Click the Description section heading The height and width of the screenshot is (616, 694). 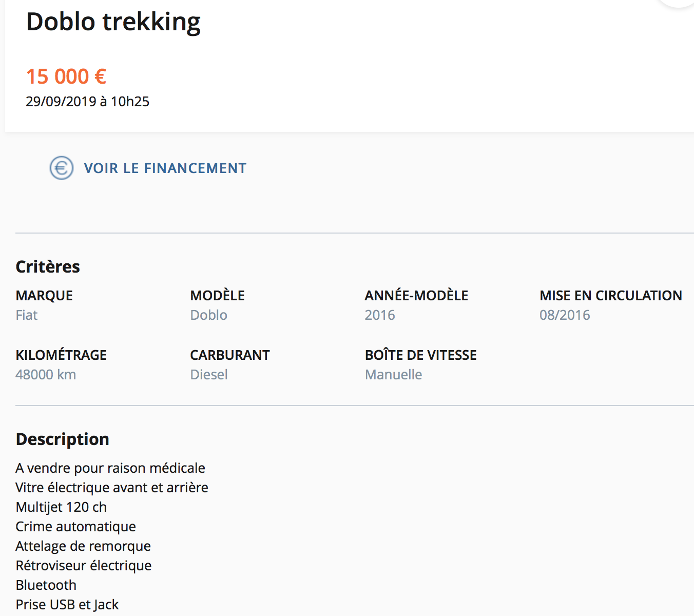[62, 439]
